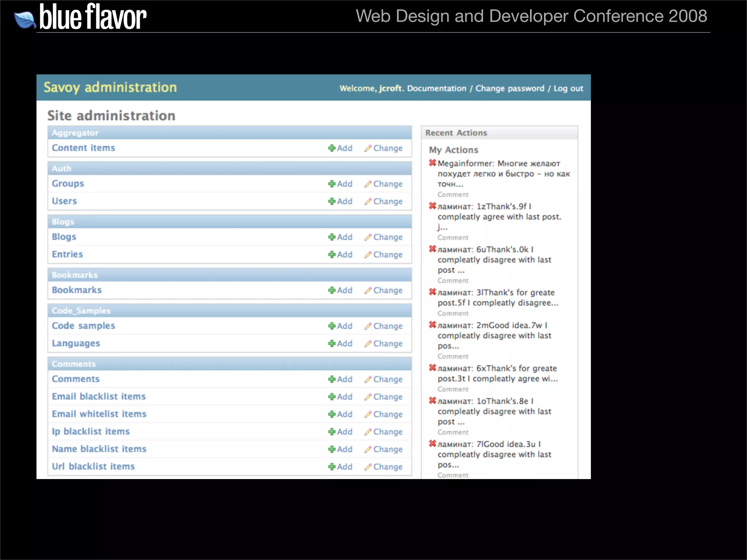Click Change password in header
The width and height of the screenshot is (747, 560).
[510, 89]
